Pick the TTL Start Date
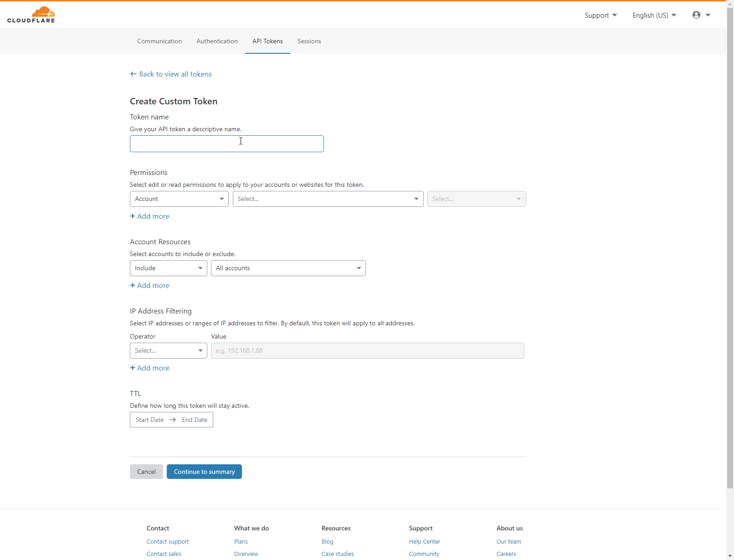 [x=149, y=420]
